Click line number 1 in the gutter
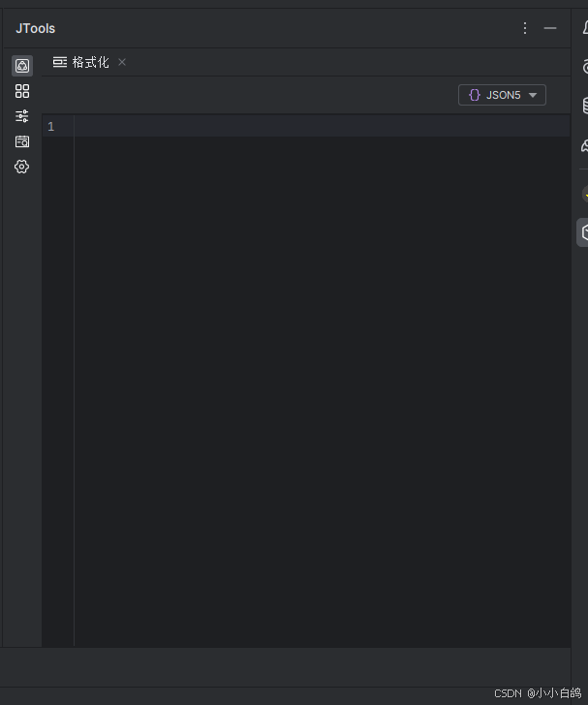 click(50, 126)
